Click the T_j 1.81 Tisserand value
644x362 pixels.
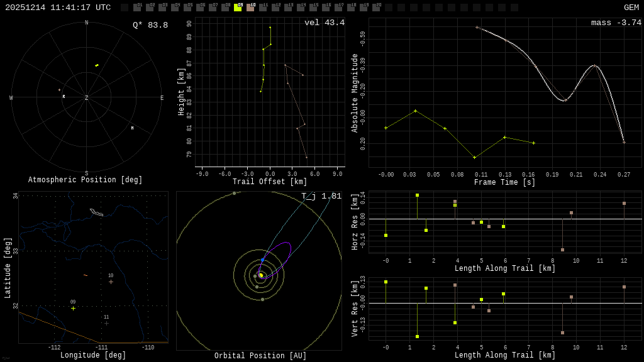coord(321,196)
